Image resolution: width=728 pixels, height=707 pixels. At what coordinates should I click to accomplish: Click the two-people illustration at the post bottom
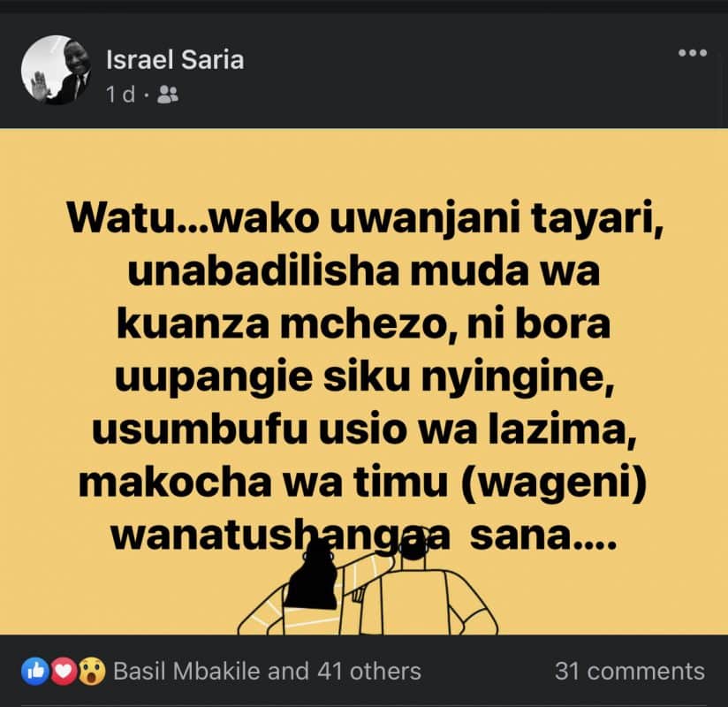(x=368, y=588)
